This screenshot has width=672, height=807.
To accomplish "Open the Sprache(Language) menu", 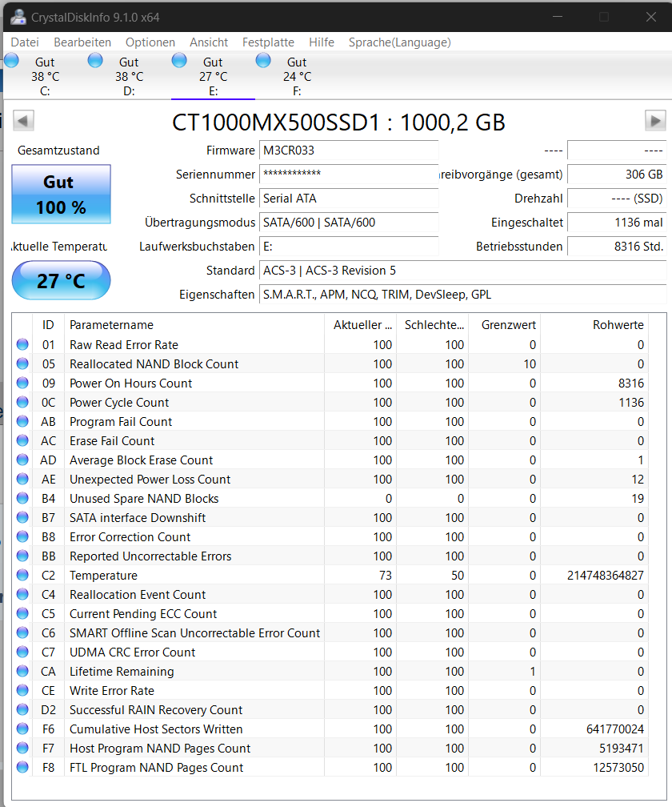I will [399, 42].
